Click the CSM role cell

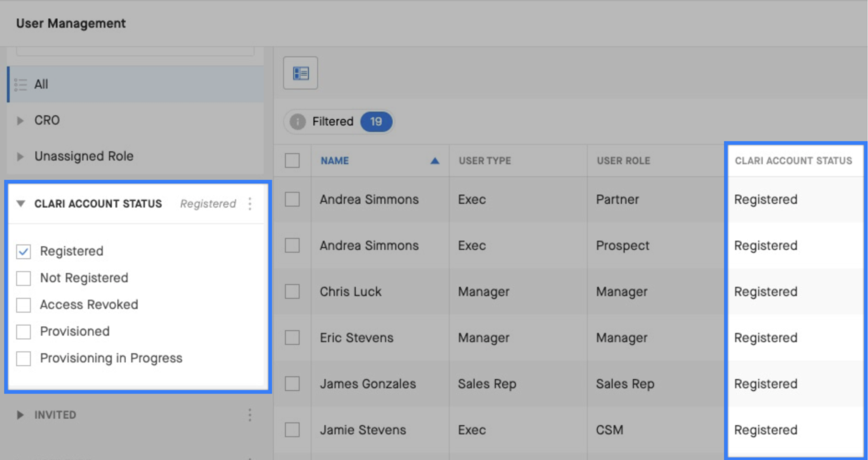coord(610,430)
